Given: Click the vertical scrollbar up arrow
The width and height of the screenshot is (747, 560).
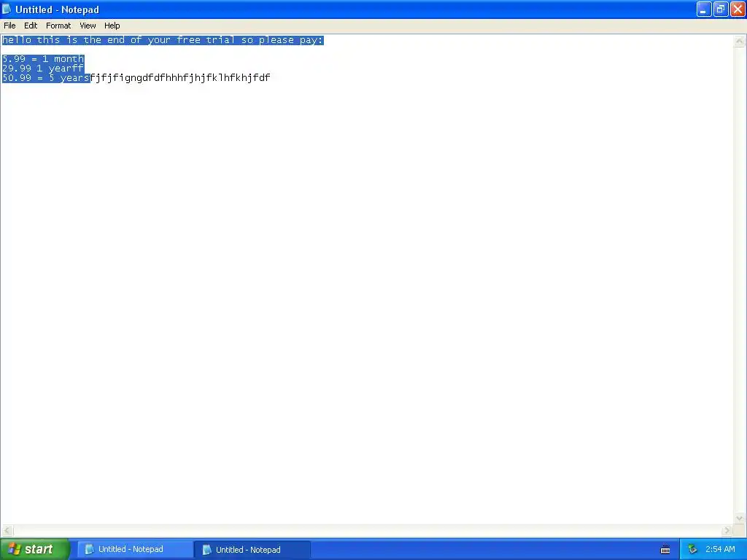Looking at the screenshot, I should (x=740, y=42).
